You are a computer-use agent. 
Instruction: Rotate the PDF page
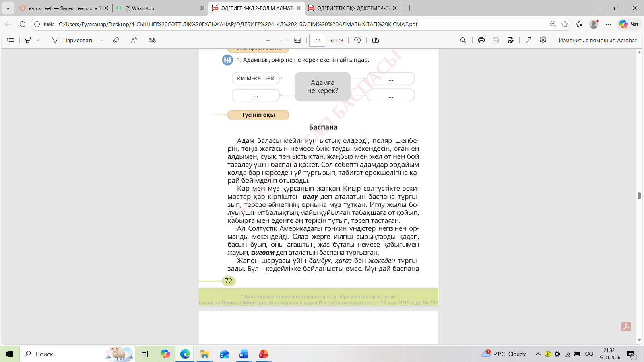click(357, 40)
